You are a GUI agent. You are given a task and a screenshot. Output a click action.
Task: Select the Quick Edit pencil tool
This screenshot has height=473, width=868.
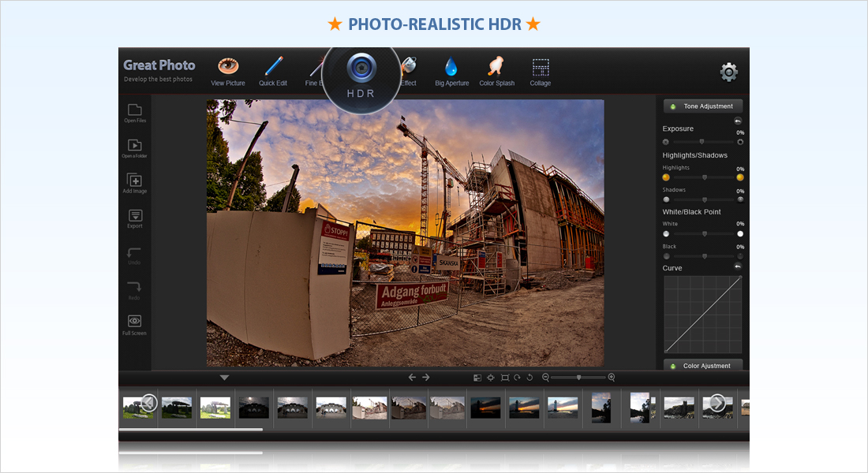coord(273,72)
